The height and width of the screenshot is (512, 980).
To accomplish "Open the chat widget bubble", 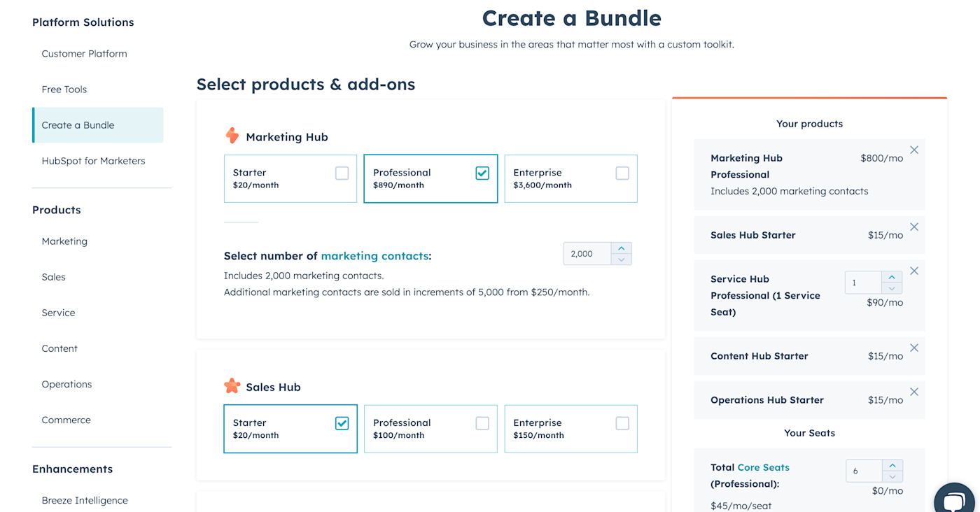I will click(x=955, y=499).
